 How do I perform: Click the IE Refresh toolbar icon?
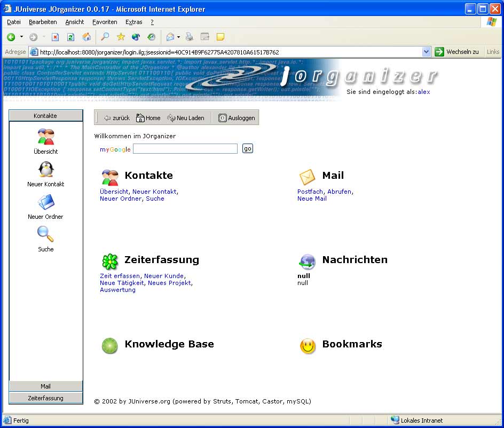70,37
